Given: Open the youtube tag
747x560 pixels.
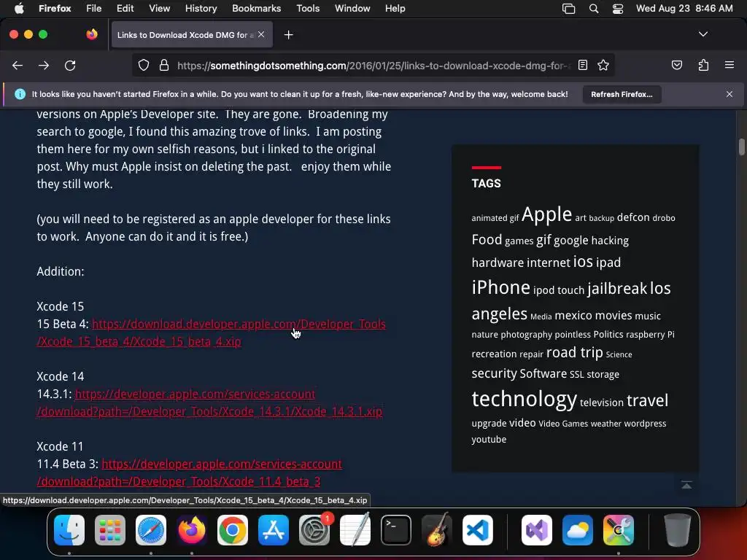Looking at the screenshot, I should tap(489, 439).
